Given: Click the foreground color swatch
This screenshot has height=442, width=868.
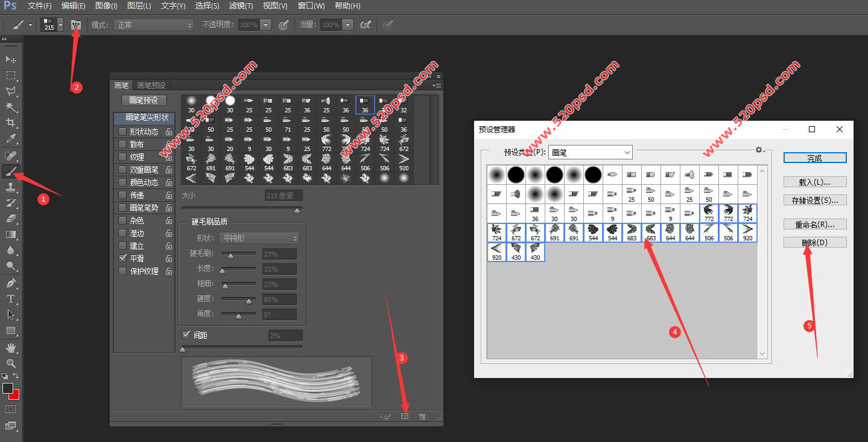Looking at the screenshot, I should (7, 388).
